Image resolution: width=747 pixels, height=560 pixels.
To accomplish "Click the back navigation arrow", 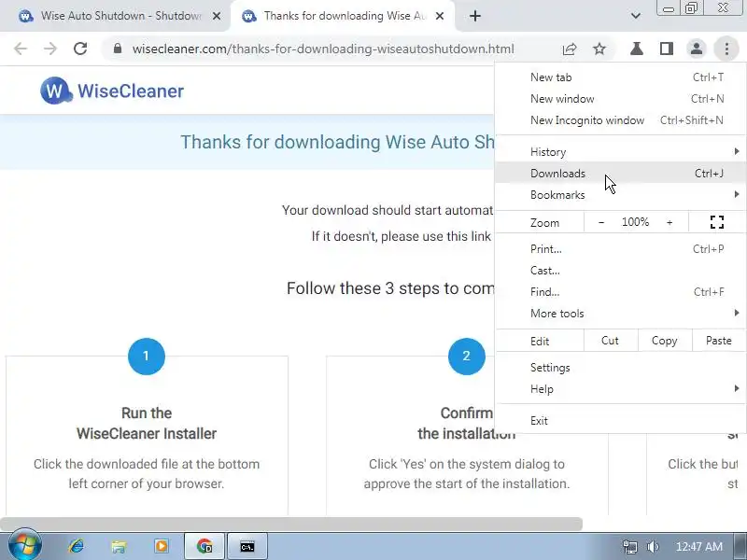I will (x=21, y=49).
